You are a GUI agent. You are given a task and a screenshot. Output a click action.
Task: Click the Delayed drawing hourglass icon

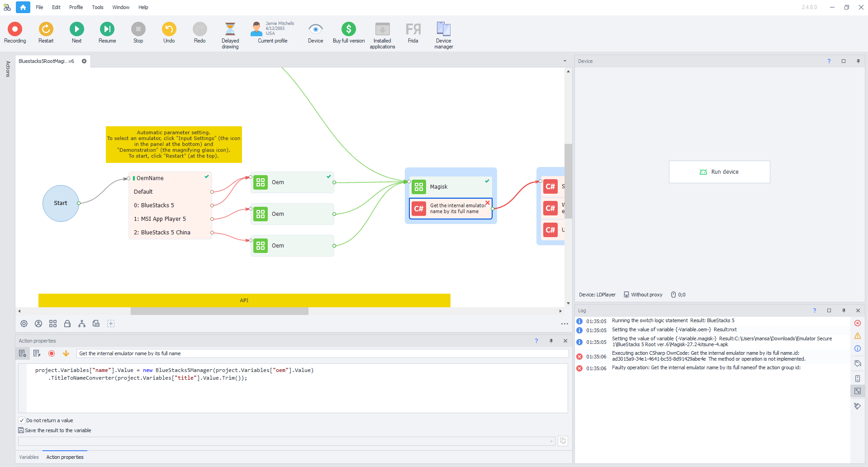tap(230, 29)
